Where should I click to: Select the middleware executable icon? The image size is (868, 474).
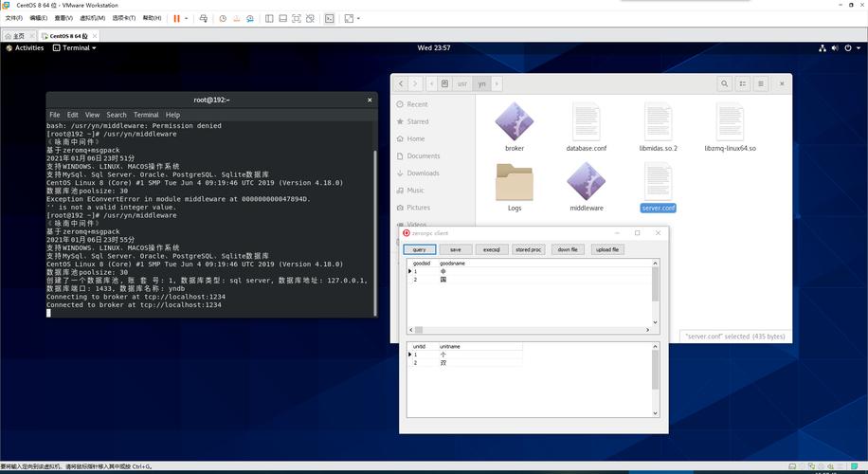[x=587, y=181]
